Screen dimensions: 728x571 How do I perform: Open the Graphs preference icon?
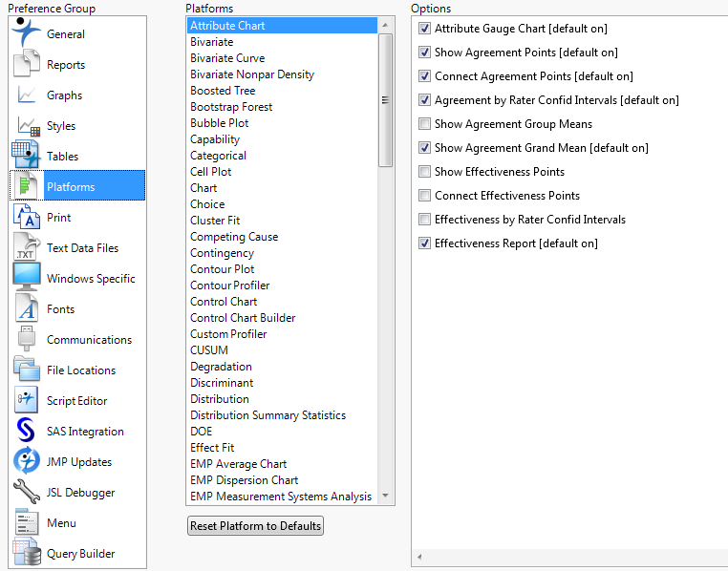click(26, 95)
